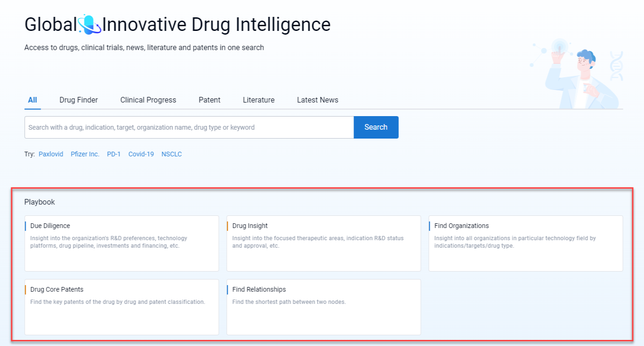Image resolution: width=644 pixels, height=346 pixels.
Task: Click 'Find the key patents of the drug' description
Action: pos(118,302)
